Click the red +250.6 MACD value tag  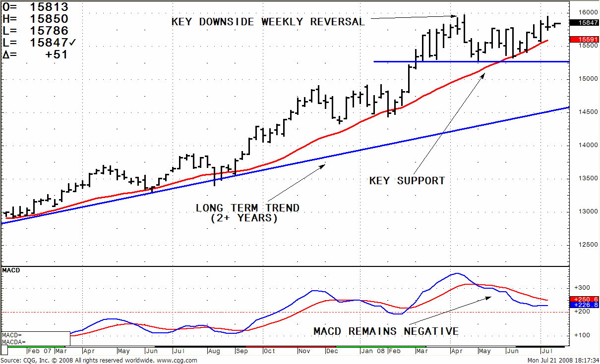(x=585, y=299)
